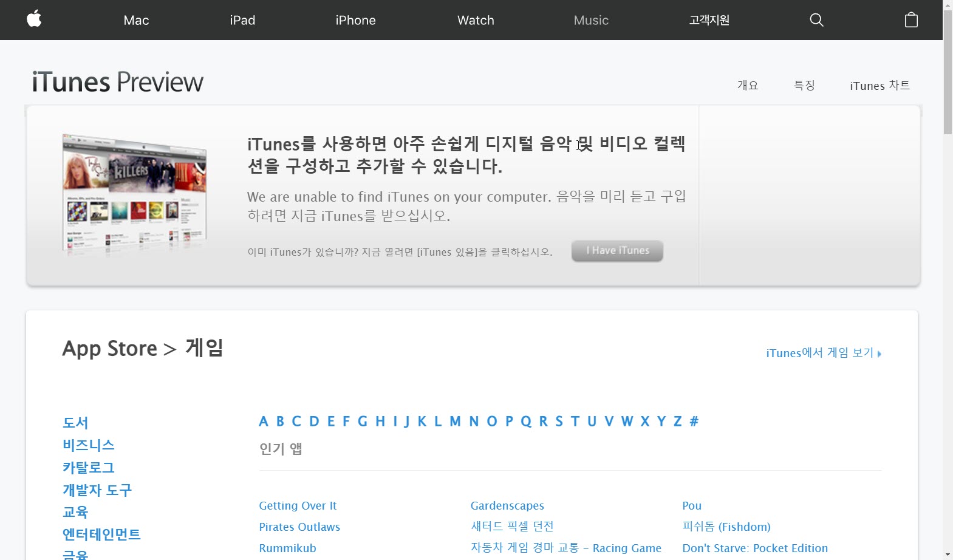Open 피쉬돔 (Fishdom) app link

point(726,527)
